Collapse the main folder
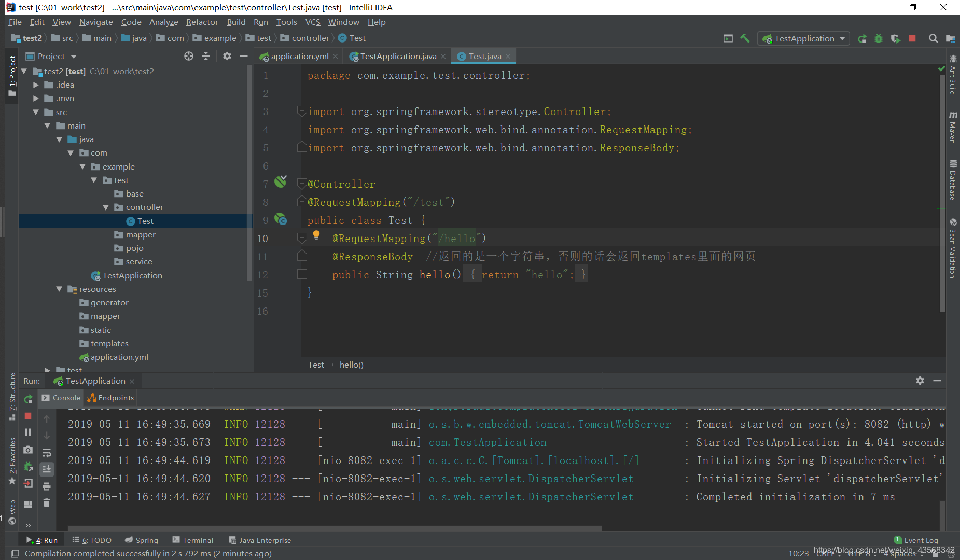The height and width of the screenshot is (560, 960). (x=48, y=125)
